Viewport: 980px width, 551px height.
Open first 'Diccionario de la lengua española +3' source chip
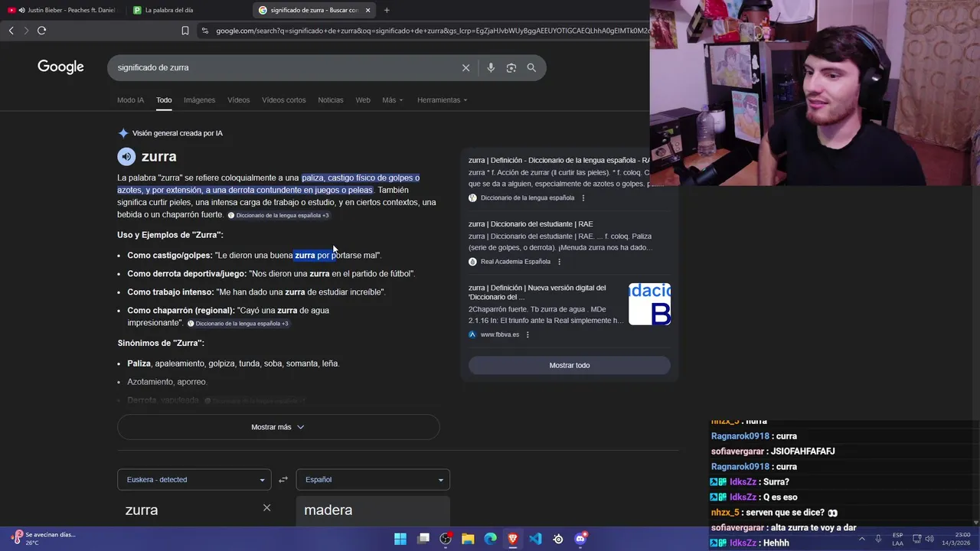279,215
